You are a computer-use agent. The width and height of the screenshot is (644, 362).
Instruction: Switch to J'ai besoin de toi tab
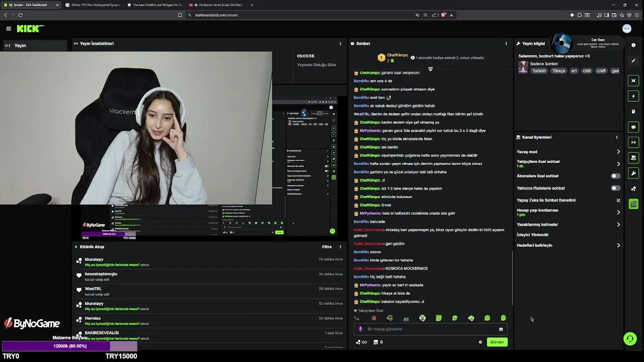click(x=216, y=5)
